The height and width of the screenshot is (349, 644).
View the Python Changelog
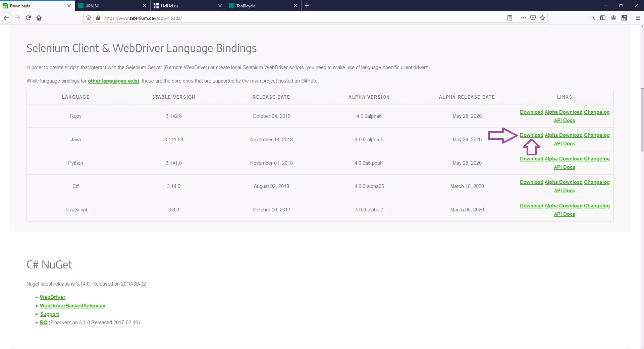pyautogui.click(x=597, y=159)
